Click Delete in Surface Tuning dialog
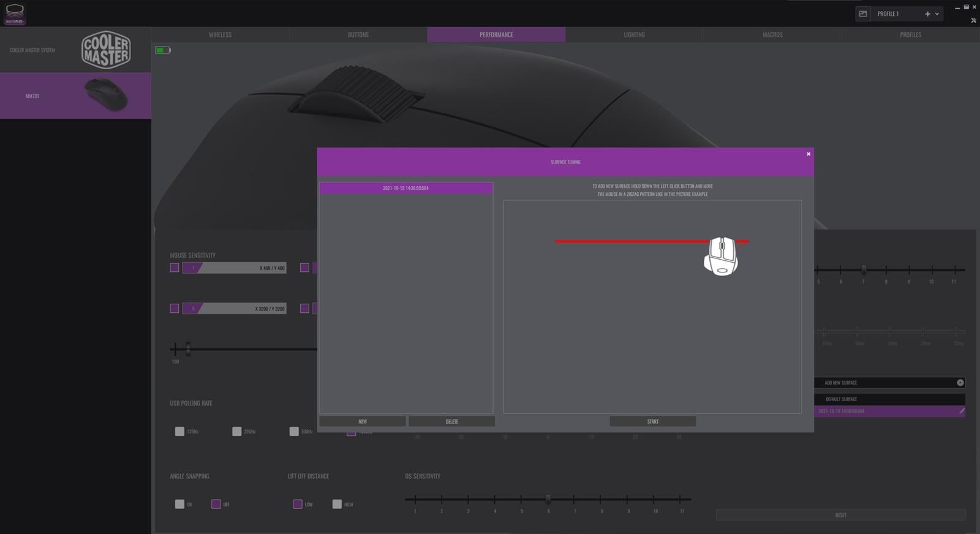 point(451,421)
